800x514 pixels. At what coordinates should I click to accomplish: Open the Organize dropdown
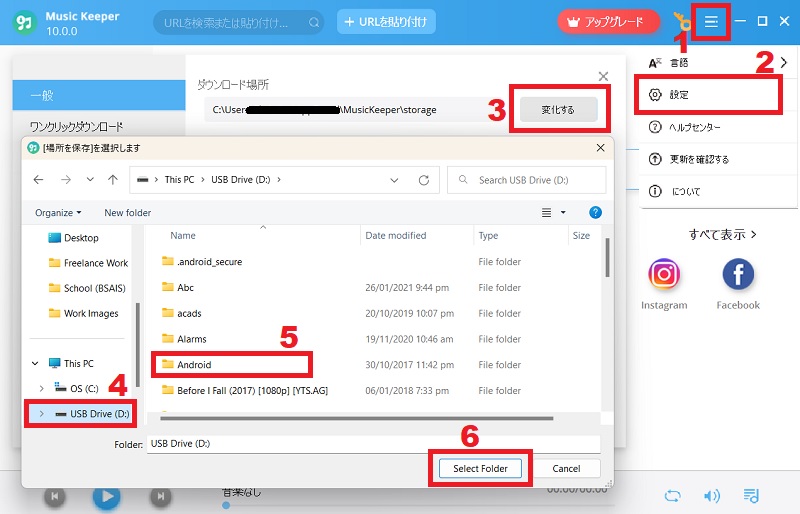pos(58,213)
